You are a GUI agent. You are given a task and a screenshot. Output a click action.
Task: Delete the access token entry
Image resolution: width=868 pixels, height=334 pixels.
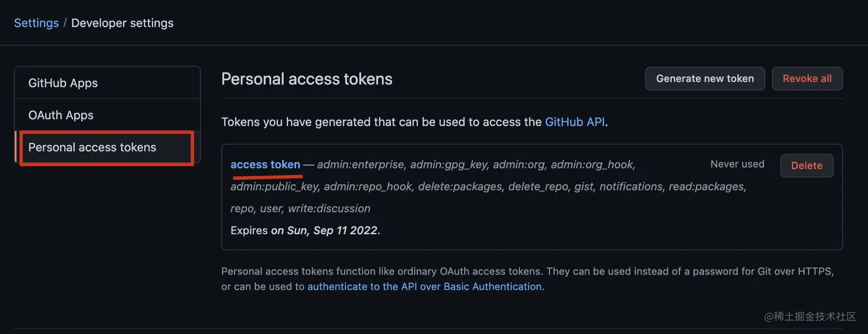(x=807, y=165)
